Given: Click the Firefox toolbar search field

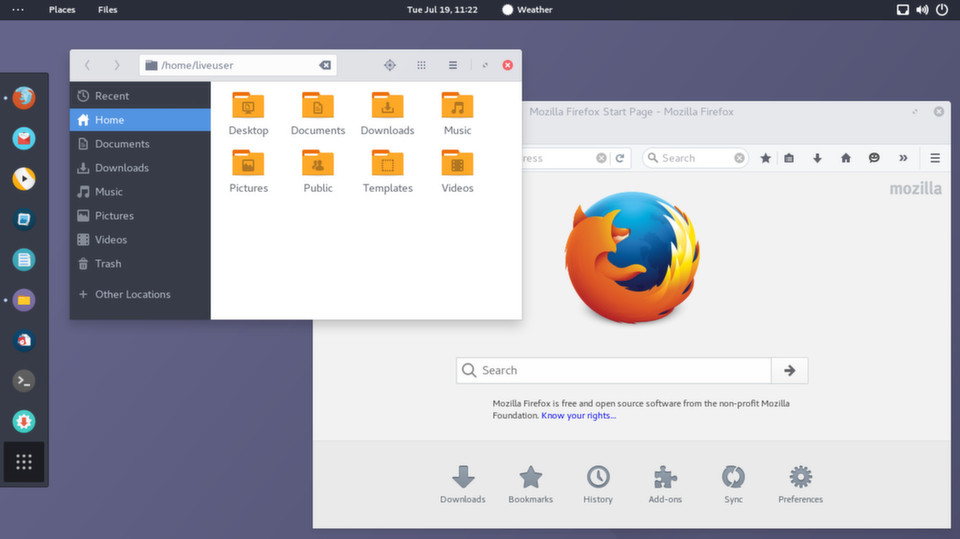Looking at the screenshot, I should (x=696, y=158).
